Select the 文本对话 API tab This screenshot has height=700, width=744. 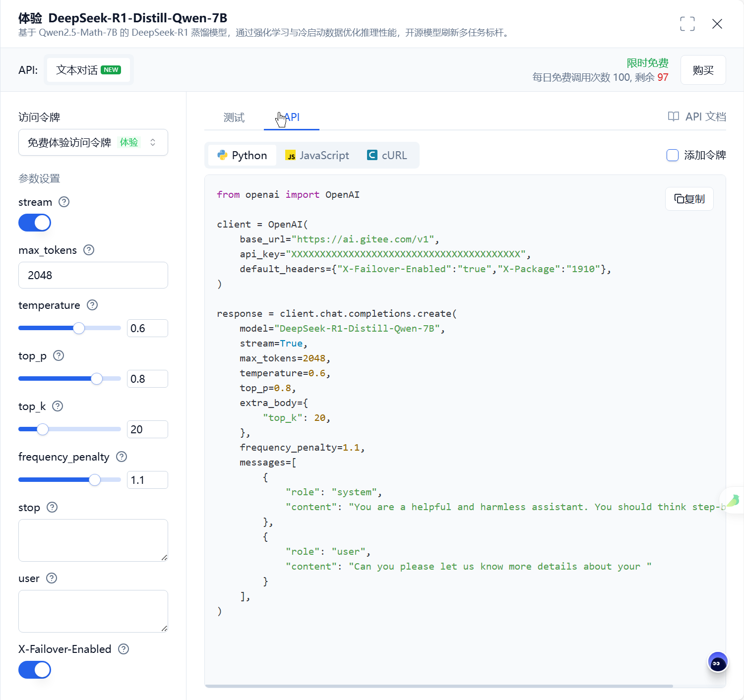pos(88,70)
